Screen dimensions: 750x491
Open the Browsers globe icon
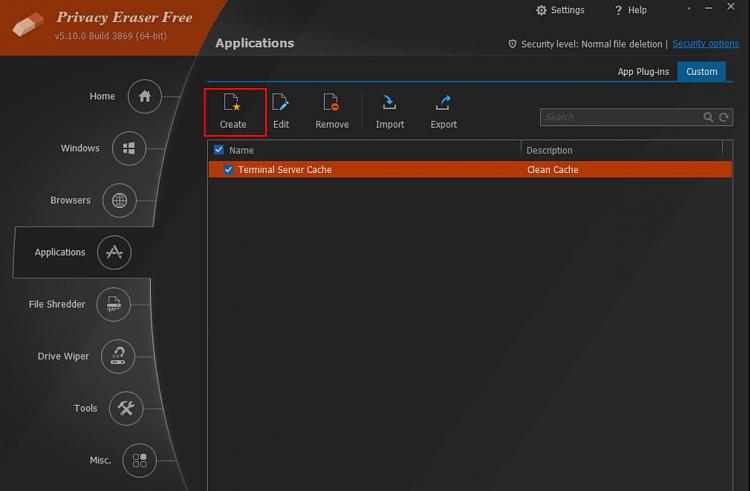120,200
